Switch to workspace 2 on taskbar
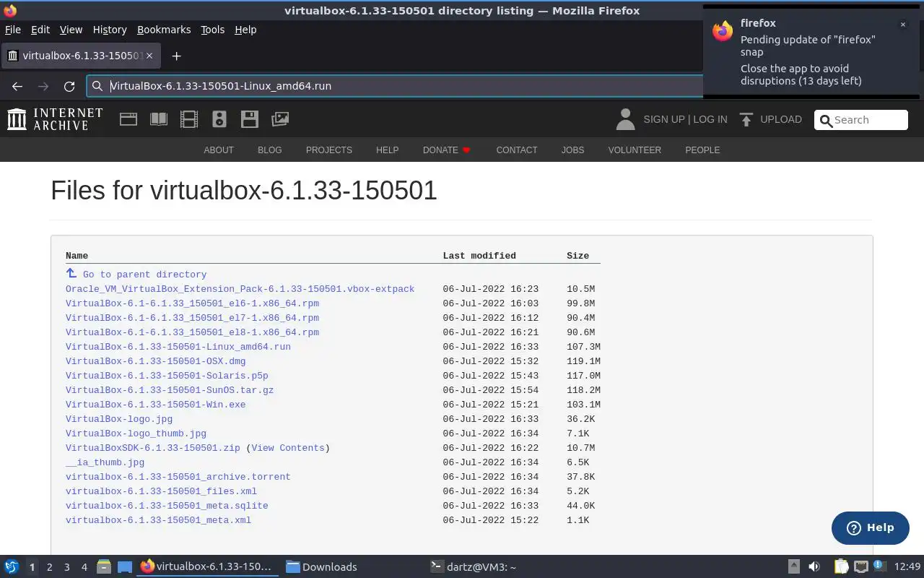This screenshot has width=924, height=578. pos(49,567)
